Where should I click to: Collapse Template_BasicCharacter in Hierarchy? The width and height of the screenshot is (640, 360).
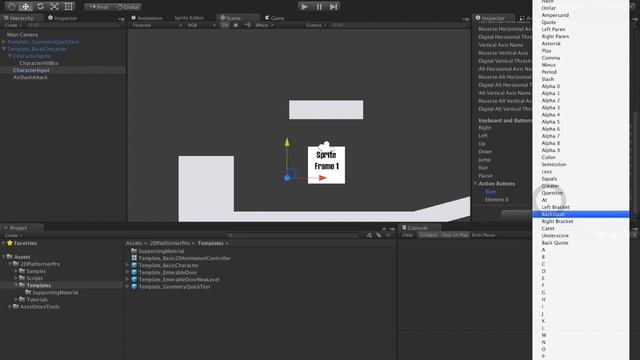point(4,49)
